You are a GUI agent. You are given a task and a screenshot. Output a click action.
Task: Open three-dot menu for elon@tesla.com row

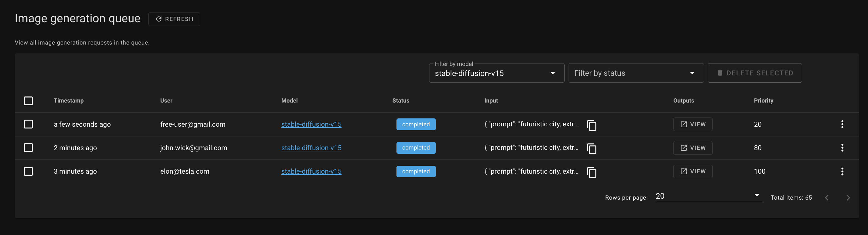(842, 171)
